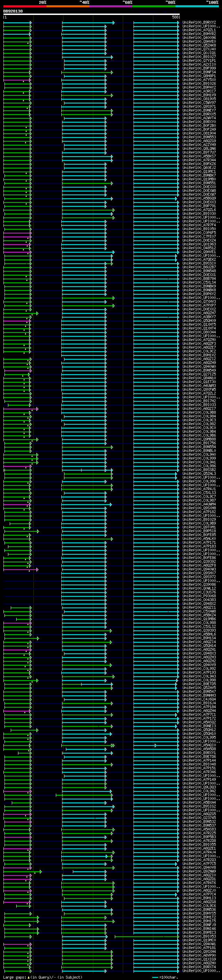Select hit UniRef100_A5BKS7
Viewport: 222px width, 980px height.
point(199,156)
